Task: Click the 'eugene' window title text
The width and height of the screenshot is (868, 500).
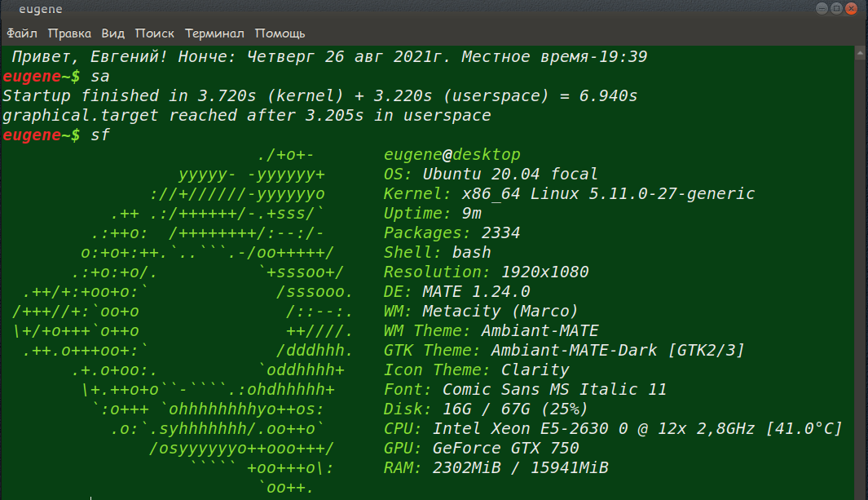Action: coord(41,9)
